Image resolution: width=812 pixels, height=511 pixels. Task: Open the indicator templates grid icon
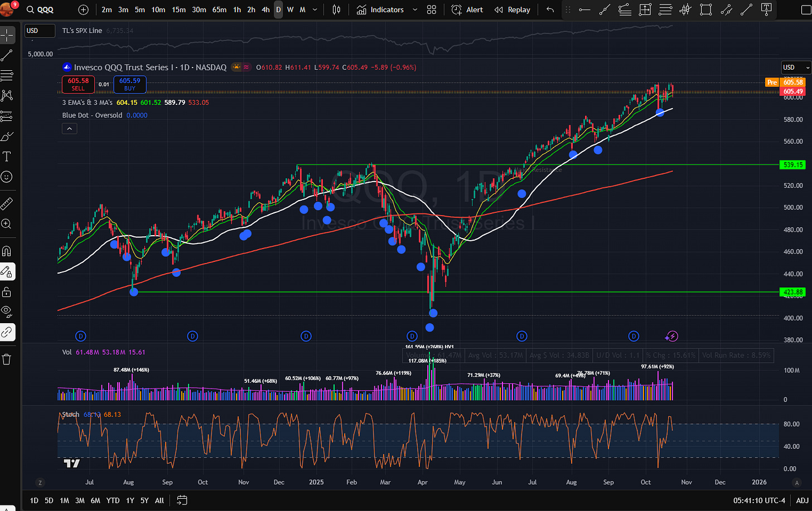coord(431,9)
